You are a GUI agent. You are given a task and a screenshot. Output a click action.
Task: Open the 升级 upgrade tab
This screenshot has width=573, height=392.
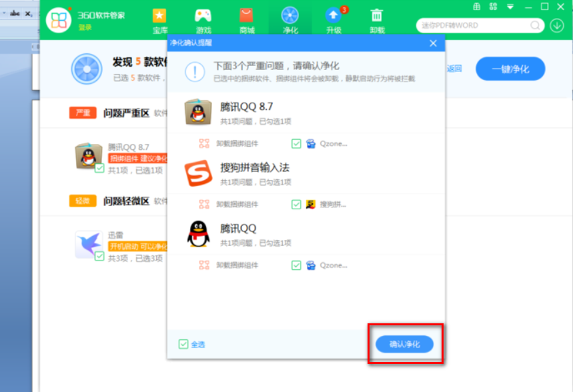(334, 21)
